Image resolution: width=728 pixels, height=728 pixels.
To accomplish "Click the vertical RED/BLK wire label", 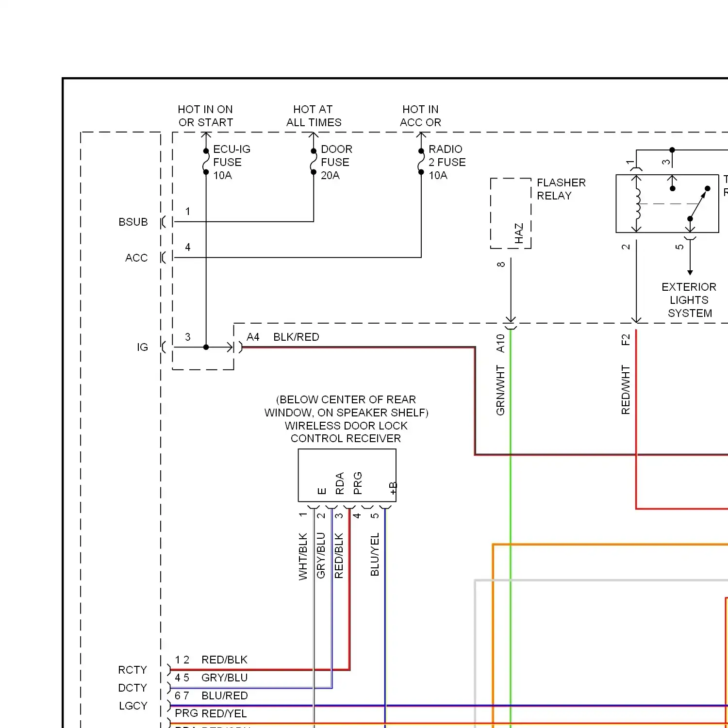I will (x=339, y=556).
